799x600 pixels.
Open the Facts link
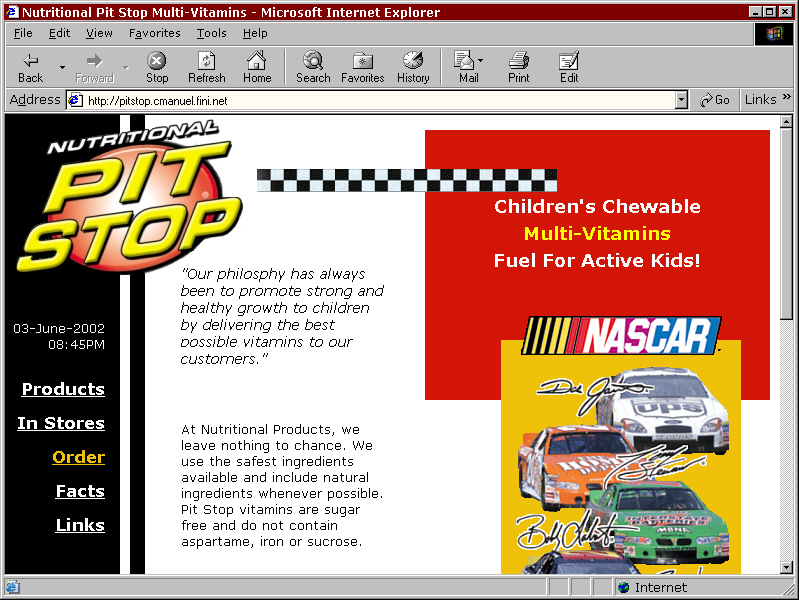[x=80, y=491]
